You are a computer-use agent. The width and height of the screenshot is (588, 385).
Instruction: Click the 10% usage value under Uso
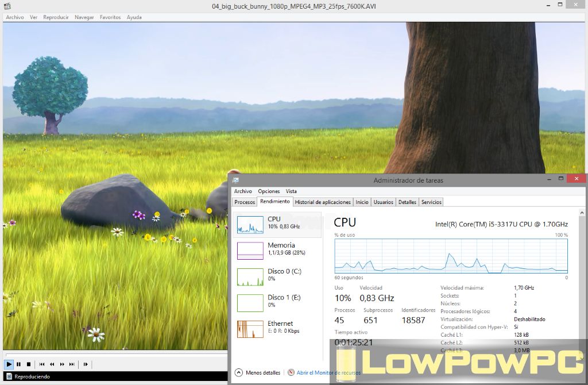point(343,298)
